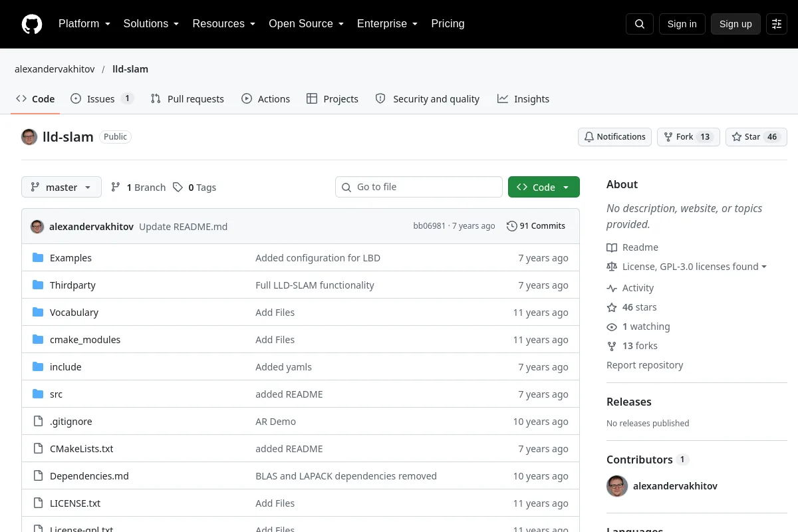
Task: Open the appearance settings icon beside Sign up
Action: [x=777, y=24]
